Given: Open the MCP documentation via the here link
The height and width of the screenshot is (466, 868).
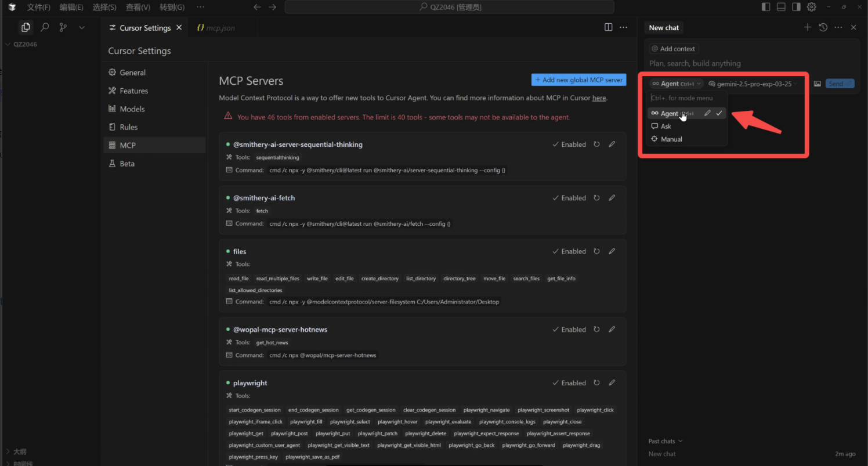Looking at the screenshot, I should click(599, 97).
